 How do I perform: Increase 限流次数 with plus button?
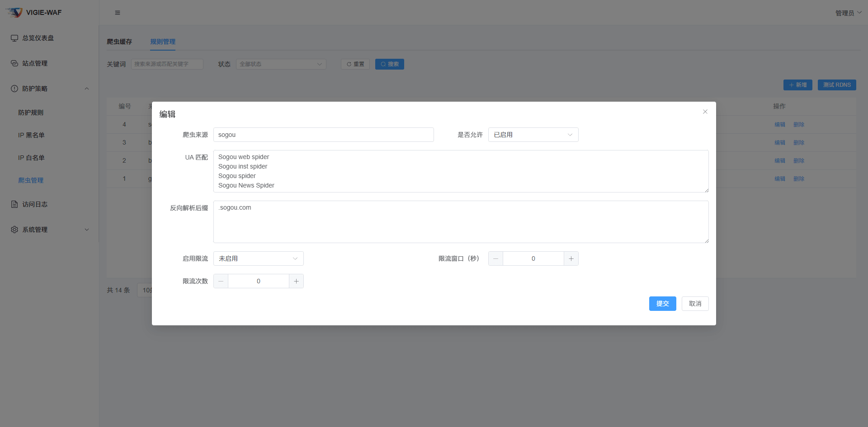coord(296,281)
